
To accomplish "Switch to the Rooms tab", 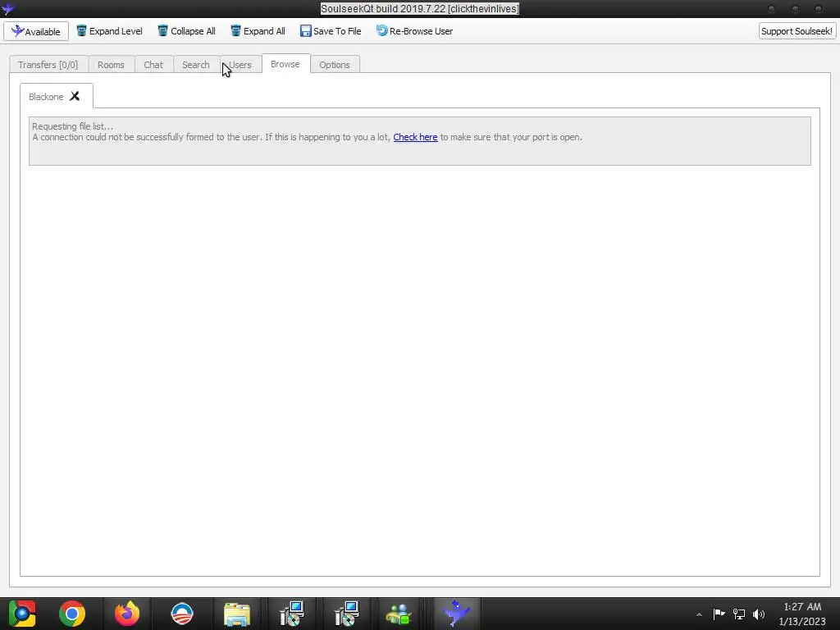I will (111, 64).
